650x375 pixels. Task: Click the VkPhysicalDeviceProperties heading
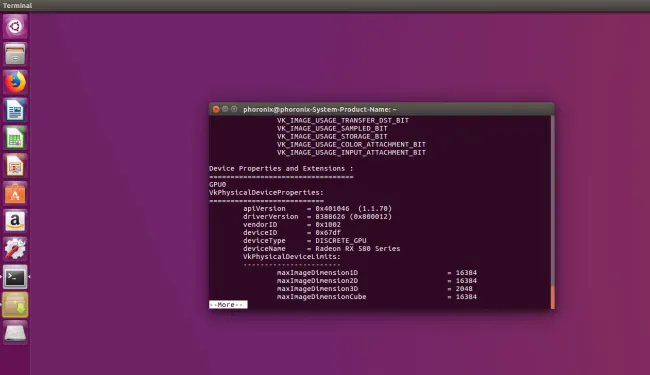pos(266,192)
